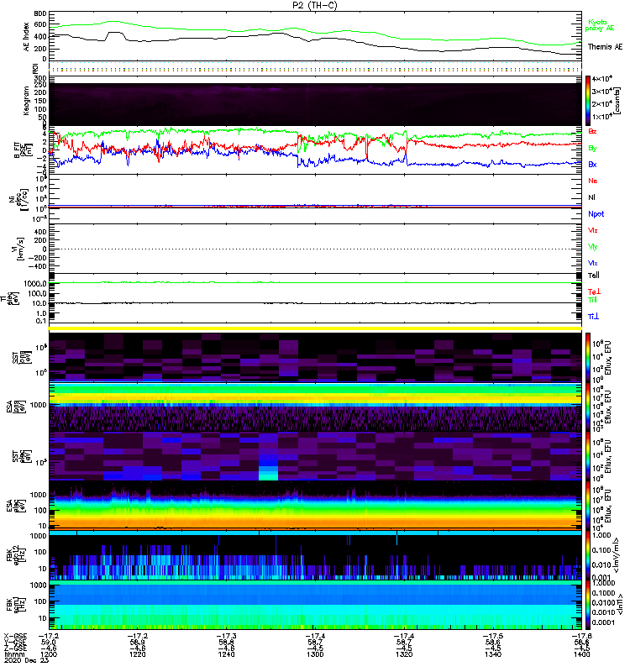Click the red Viz velocity legend label
The image size is (630, 672).
pos(593,230)
